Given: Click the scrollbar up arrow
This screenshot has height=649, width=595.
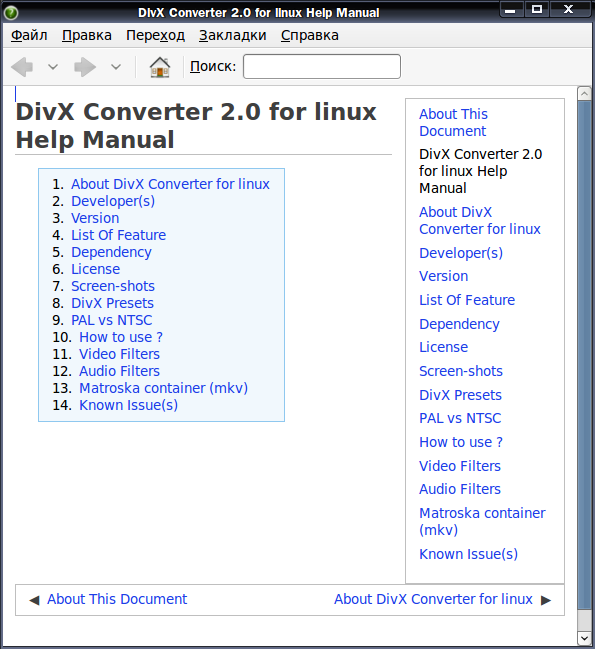Looking at the screenshot, I should coord(584,94).
